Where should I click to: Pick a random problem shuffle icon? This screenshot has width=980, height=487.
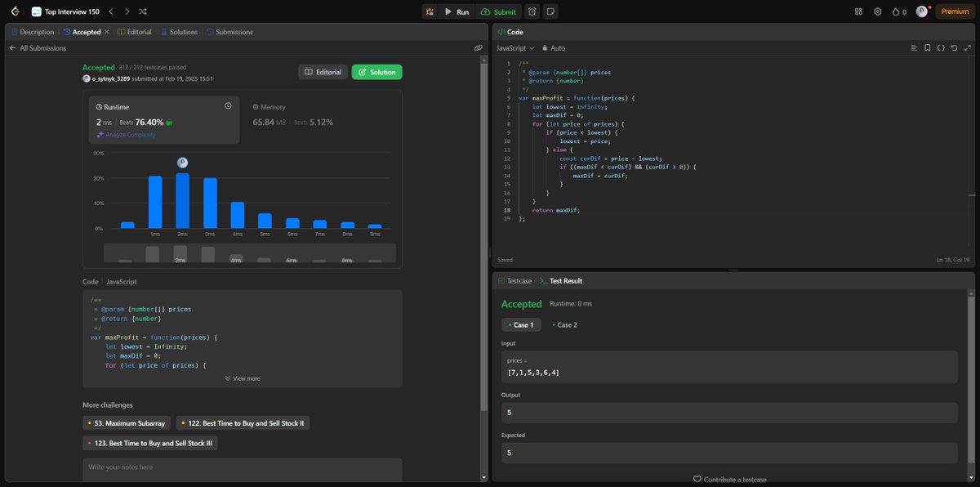[143, 11]
